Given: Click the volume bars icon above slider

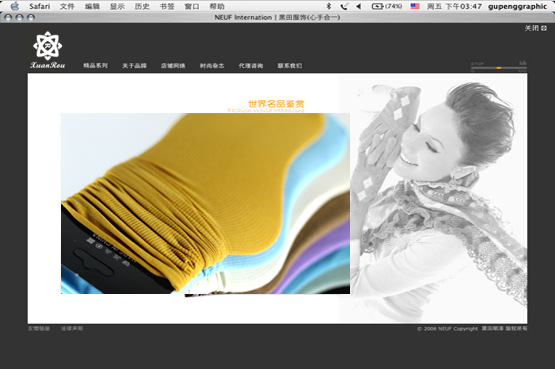Looking at the screenshot, I should click(x=523, y=63).
